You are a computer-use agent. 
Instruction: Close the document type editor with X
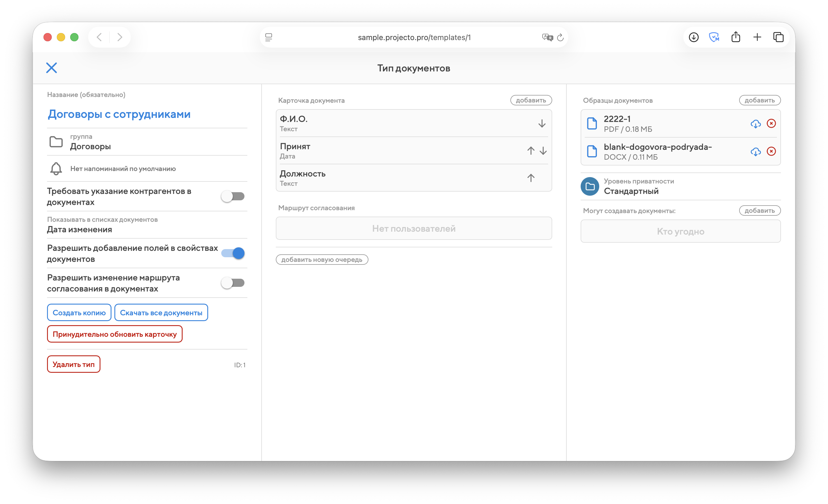tap(51, 68)
